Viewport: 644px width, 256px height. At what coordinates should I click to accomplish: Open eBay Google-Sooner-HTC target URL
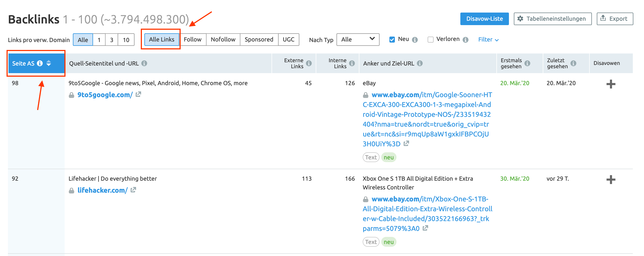point(427,119)
